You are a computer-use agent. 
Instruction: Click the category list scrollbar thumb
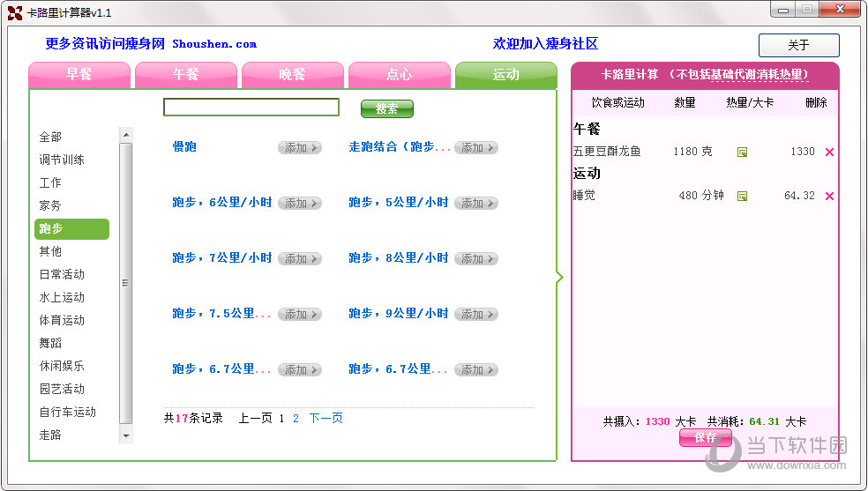pos(126,283)
